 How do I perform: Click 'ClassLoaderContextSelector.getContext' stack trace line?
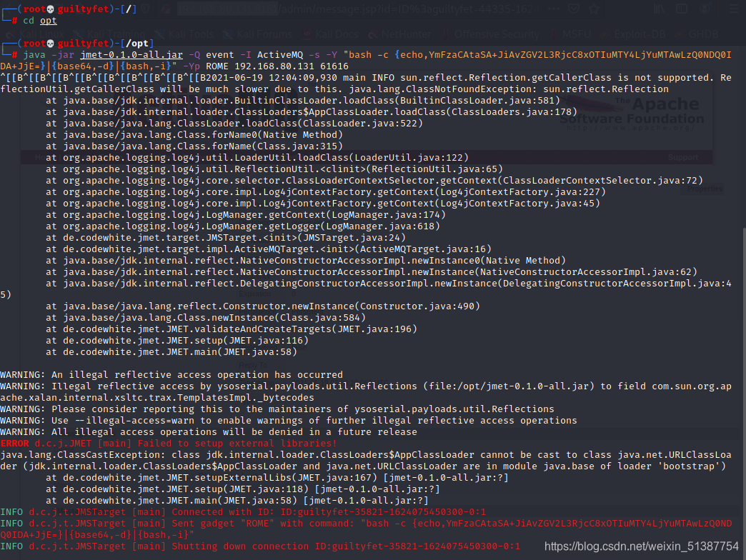[x=374, y=181]
